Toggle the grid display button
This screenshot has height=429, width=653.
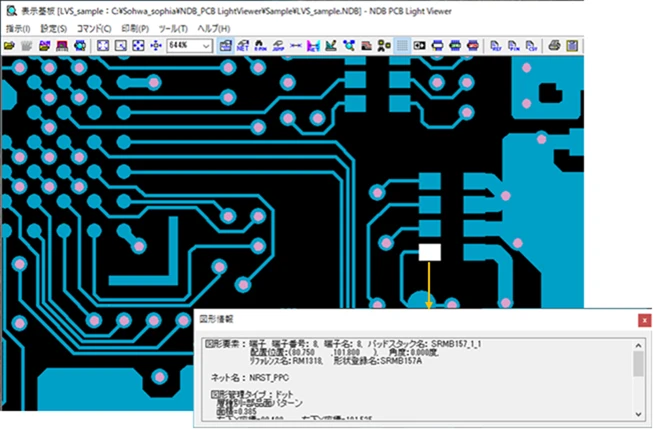(x=402, y=46)
